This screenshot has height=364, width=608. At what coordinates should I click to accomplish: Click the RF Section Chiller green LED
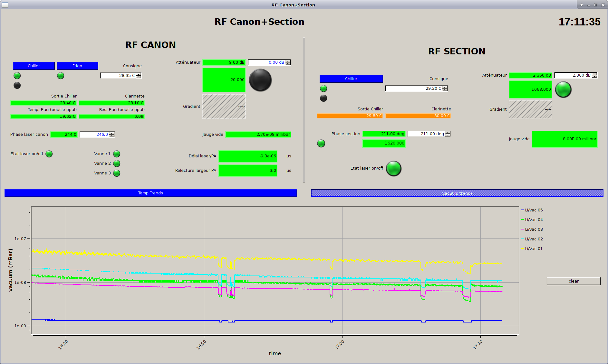coord(323,89)
